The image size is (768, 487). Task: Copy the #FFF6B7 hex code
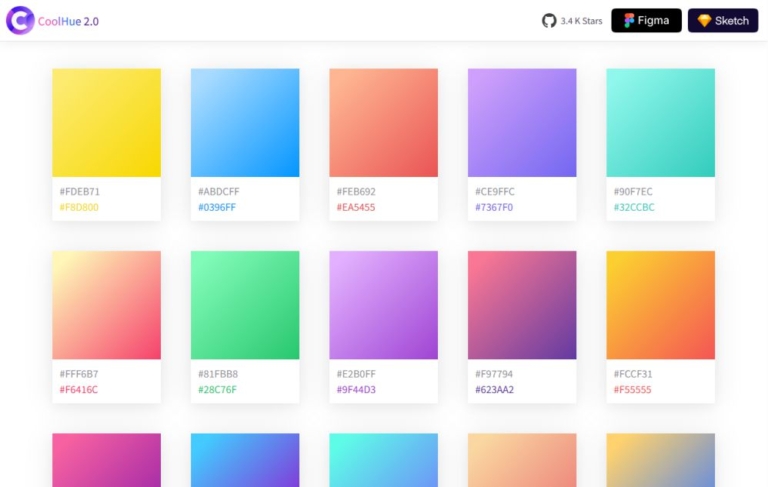(79, 374)
